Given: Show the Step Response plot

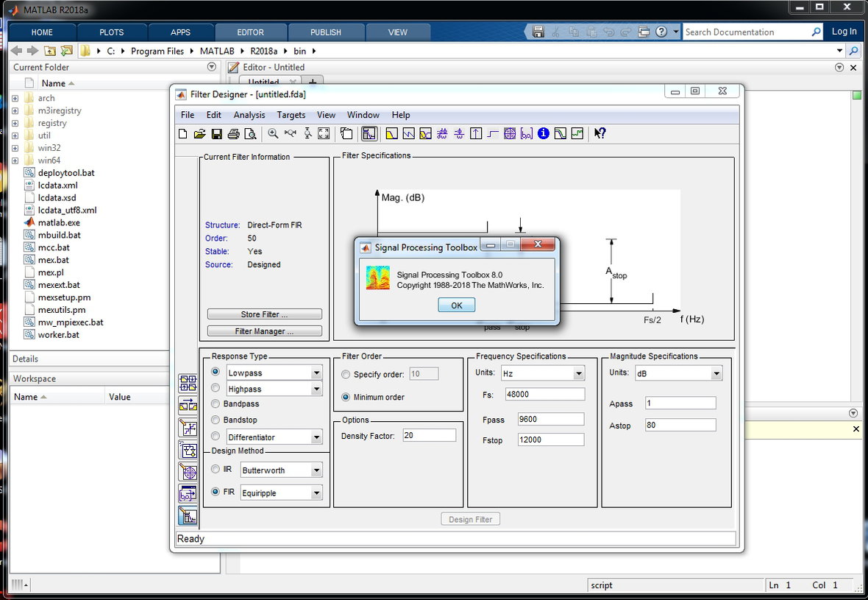Looking at the screenshot, I should tap(493, 133).
